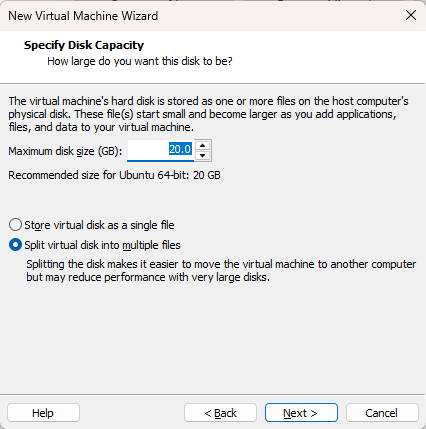Select Split virtual disk into multiple files radio
426x429 pixels.
tap(15, 245)
